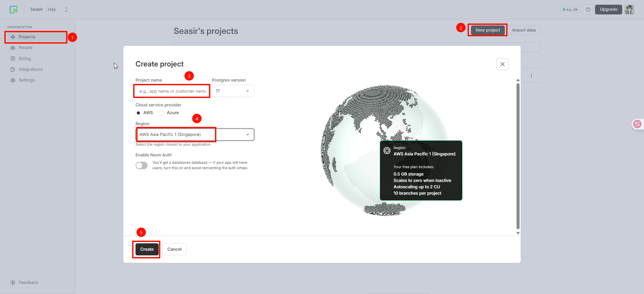Focus the Project name input field

click(x=172, y=91)
